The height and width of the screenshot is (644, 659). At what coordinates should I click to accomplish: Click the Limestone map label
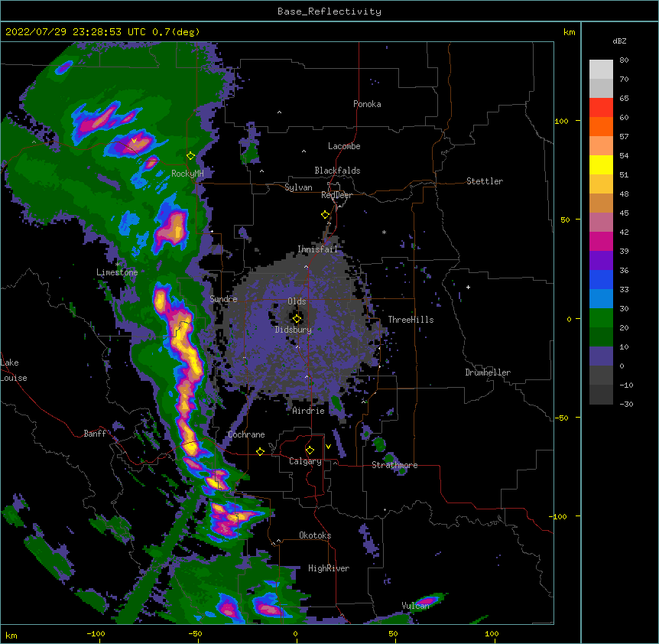(x=117, y=272)
